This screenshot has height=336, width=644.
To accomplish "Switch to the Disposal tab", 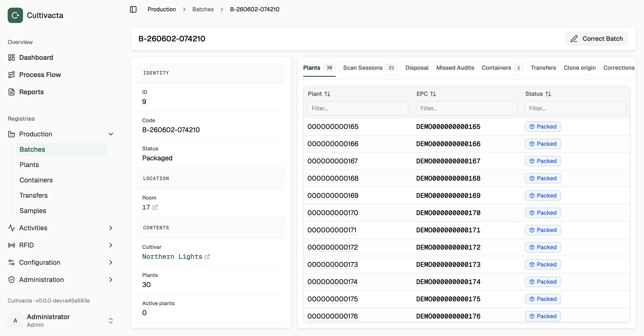I will (x=417, y=68).
